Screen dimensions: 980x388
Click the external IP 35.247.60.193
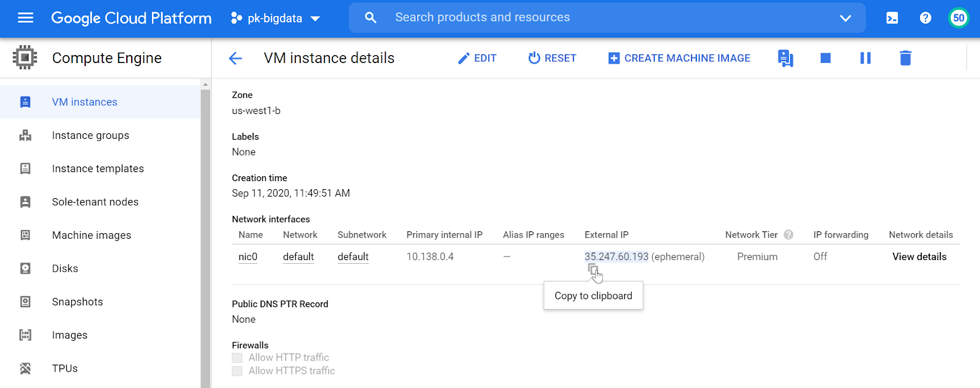(616, 257)
